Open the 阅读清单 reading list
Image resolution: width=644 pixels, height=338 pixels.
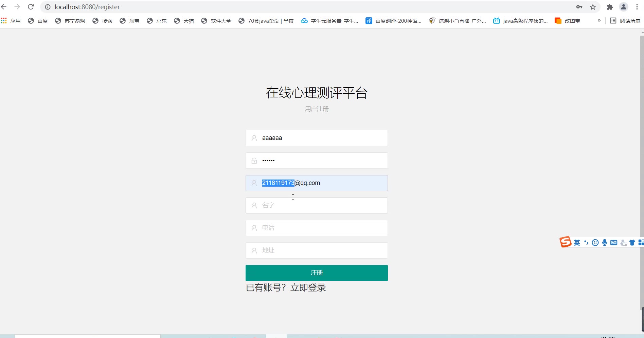[x=625, y=21]
